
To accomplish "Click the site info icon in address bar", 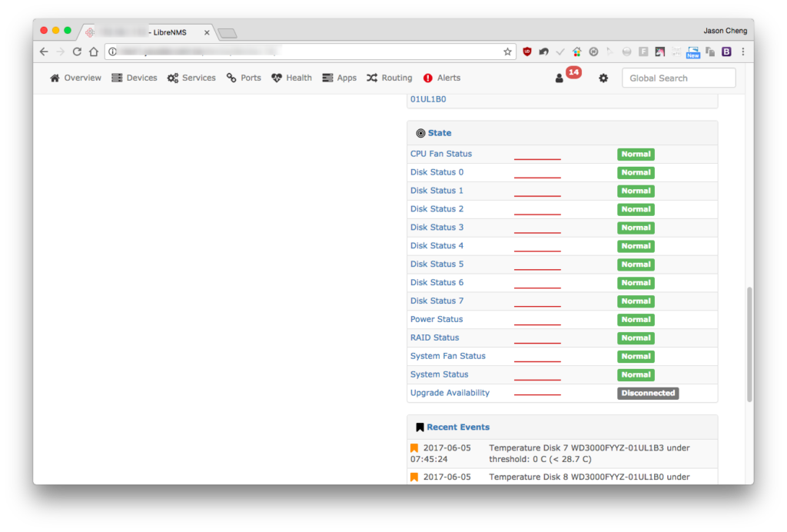I will pyautogui.click(x=112, y=52).
